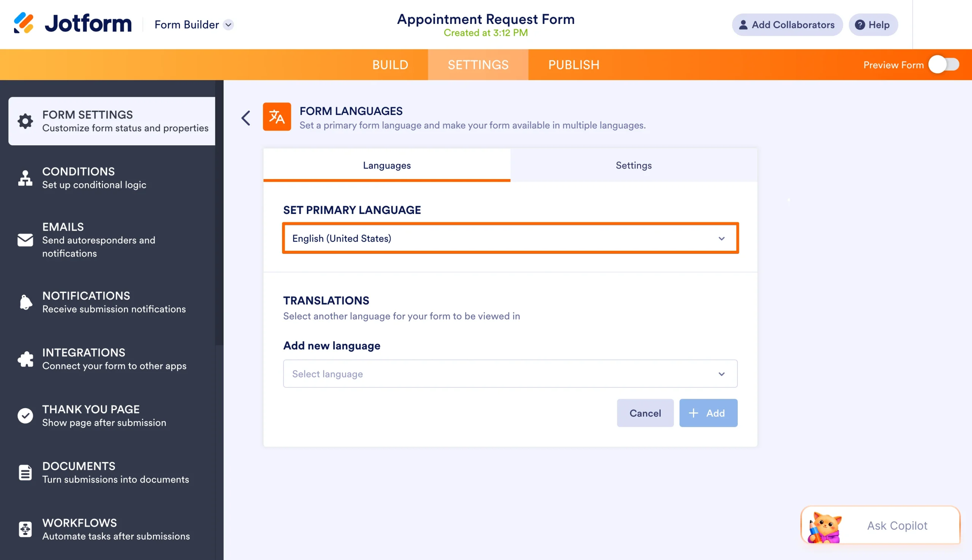Switch to the PUBLISH tab

[x=574, y=64]
